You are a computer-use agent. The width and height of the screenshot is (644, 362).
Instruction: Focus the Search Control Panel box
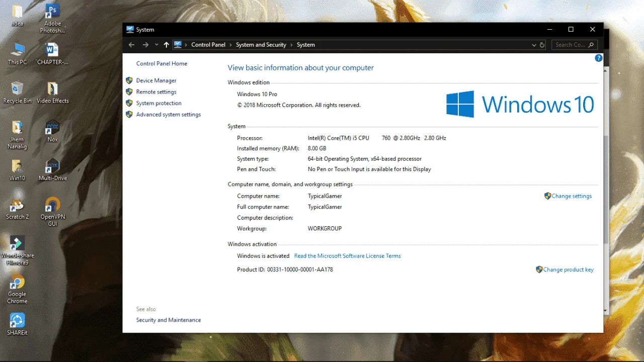(575, 45)
